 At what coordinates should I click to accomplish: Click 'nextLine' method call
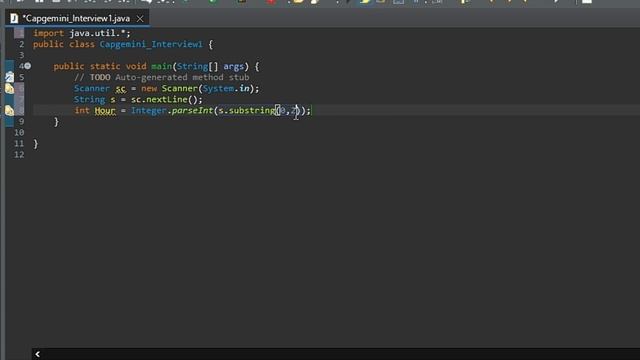(167, 99)
